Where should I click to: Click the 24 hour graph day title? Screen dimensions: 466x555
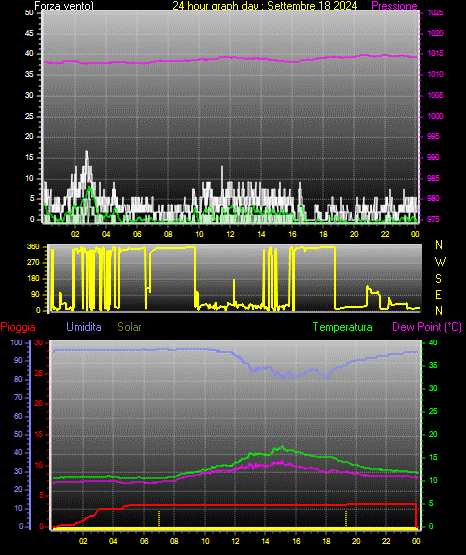(265, 6)
